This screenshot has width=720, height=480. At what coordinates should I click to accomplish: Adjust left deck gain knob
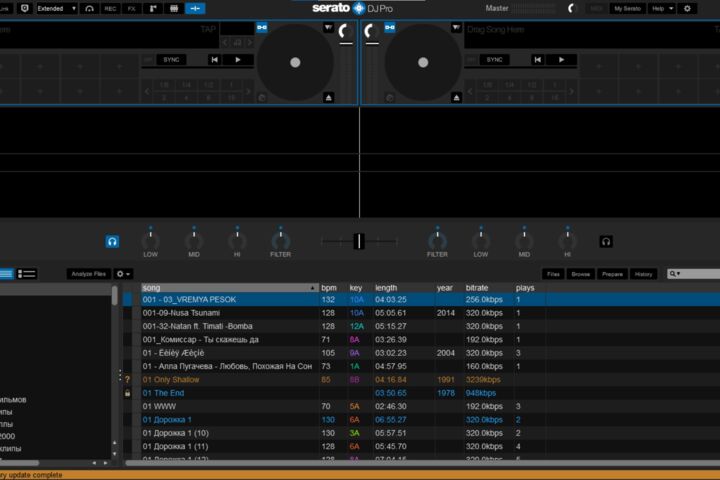pyautogui.click(x=345, y=31)
